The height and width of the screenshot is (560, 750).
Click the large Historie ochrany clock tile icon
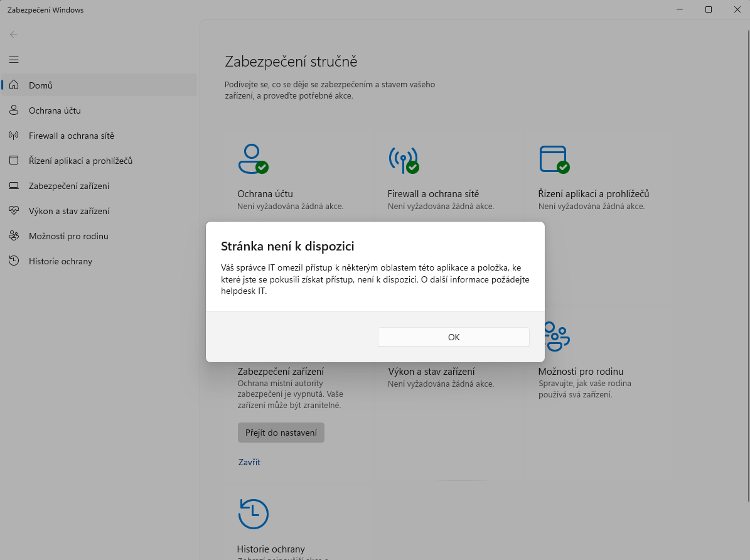(253, 514)
